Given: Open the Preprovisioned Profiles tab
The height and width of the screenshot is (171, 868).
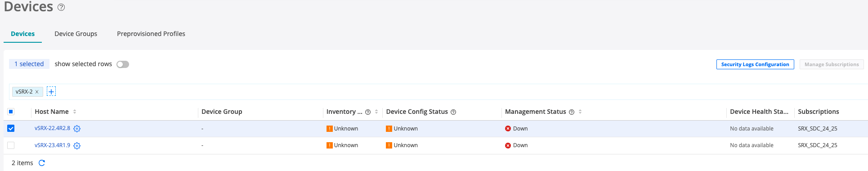Looking at the screenshot, I should tap(151, 34).
